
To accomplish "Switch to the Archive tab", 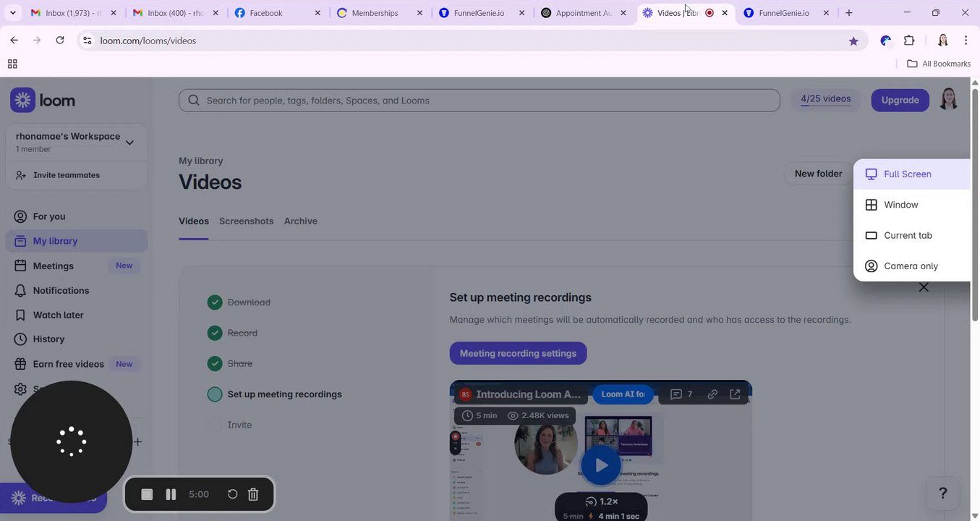I will click(300, 221).
